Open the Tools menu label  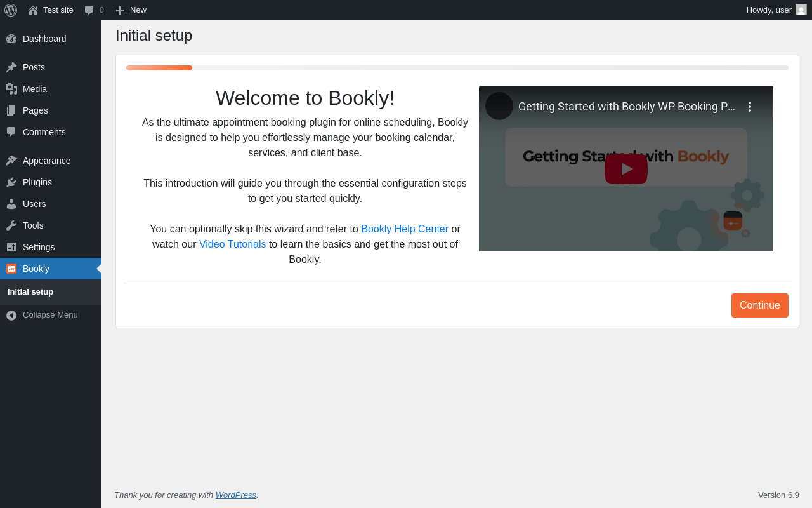tap(33, 225)
